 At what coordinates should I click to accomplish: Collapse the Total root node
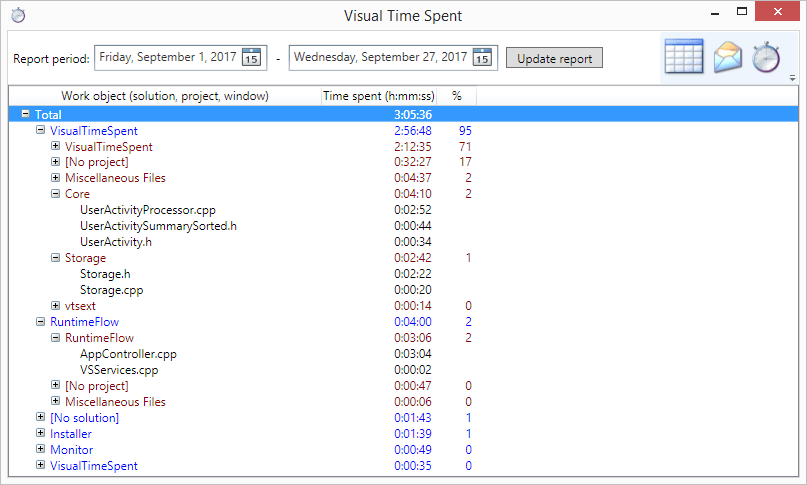click(25, 115)
